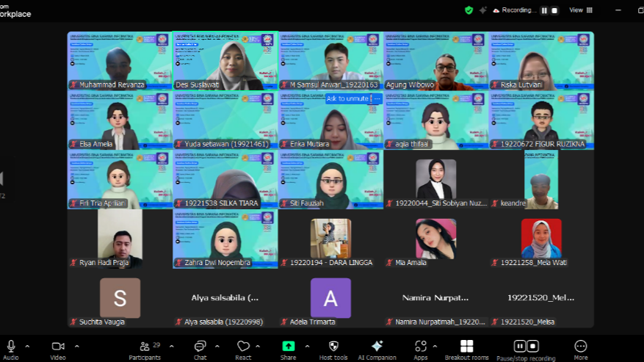This screenshot has height=362, width=644.
Task: Open the More menu in the toolbar
Action: click(x=580, y=347)
